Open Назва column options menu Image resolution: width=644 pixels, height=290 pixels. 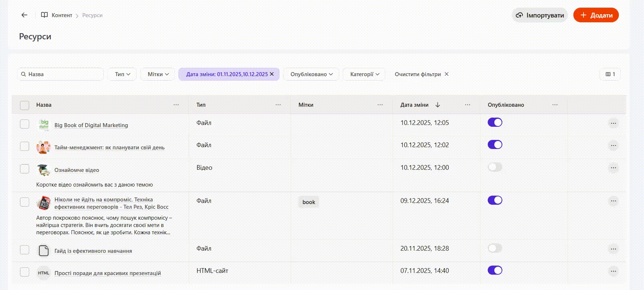pyautogui.click(x=176, y=105)
